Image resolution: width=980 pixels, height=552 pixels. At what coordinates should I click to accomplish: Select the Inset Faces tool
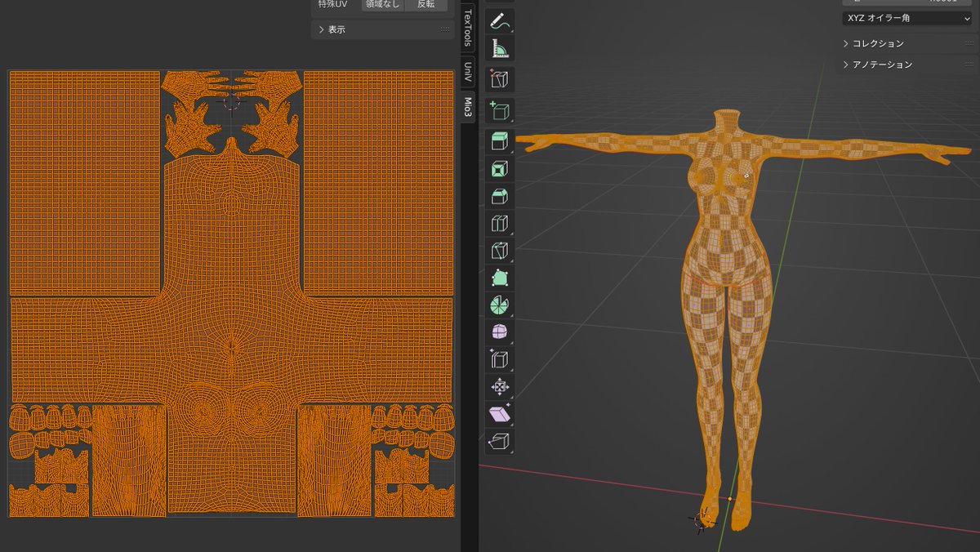[500, 169]
